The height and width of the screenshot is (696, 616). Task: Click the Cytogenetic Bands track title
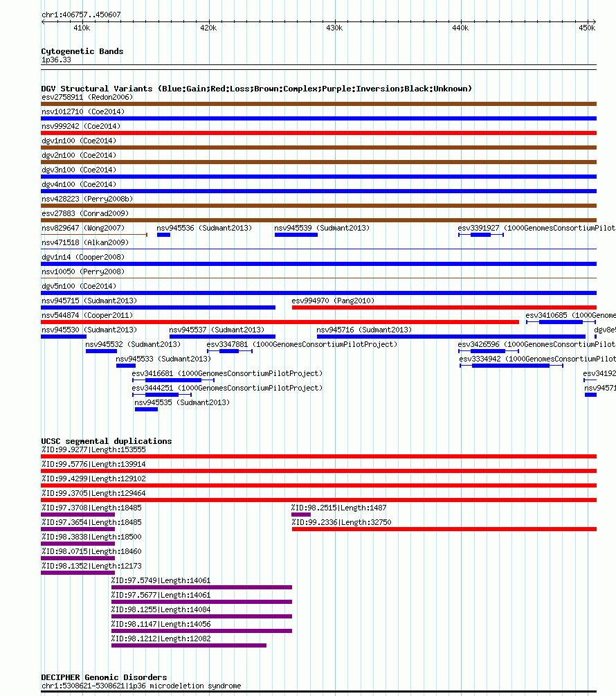click(82, 51)
